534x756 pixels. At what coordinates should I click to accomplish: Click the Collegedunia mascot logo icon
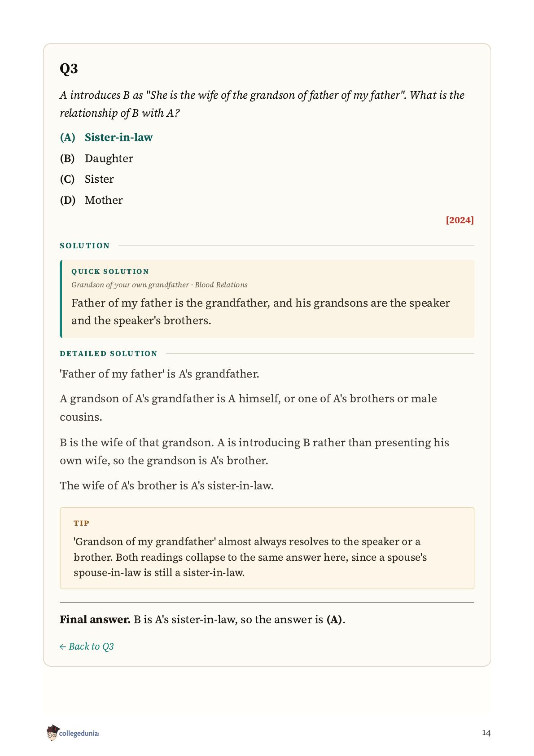(53, 733)
